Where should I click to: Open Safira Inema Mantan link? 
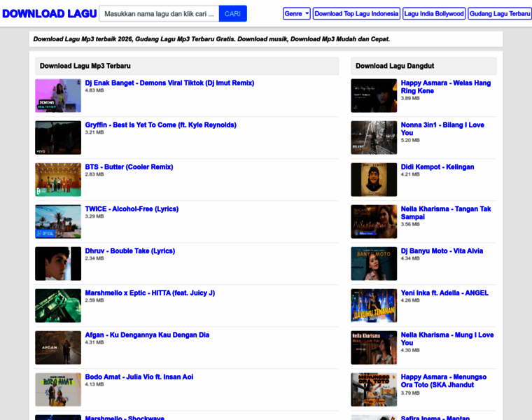(435, 418)
